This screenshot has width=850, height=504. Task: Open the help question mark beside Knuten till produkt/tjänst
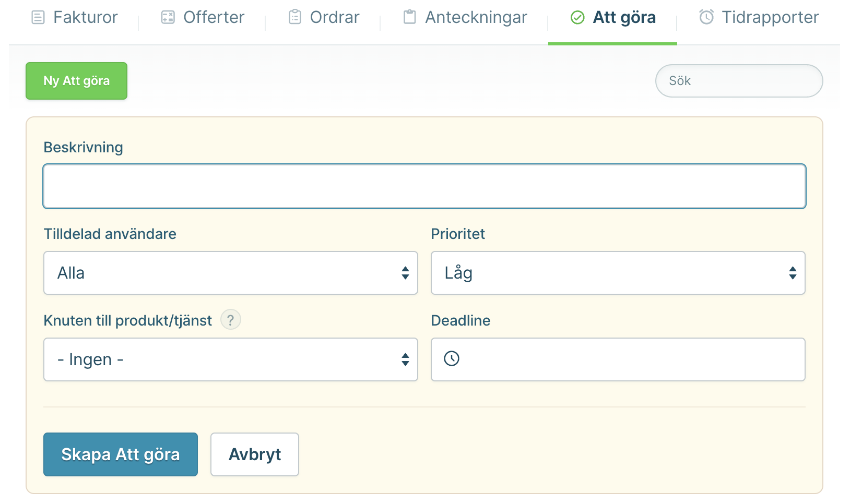[231, 320]
